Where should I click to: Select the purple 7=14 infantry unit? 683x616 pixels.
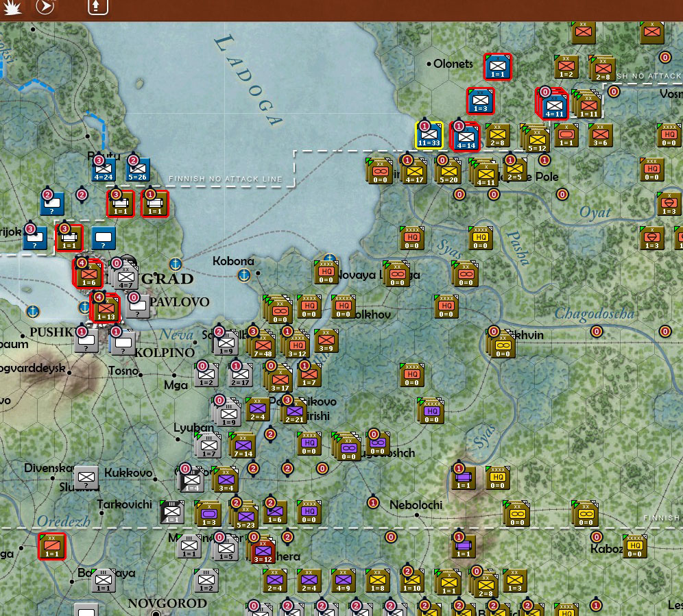(243, 446)
